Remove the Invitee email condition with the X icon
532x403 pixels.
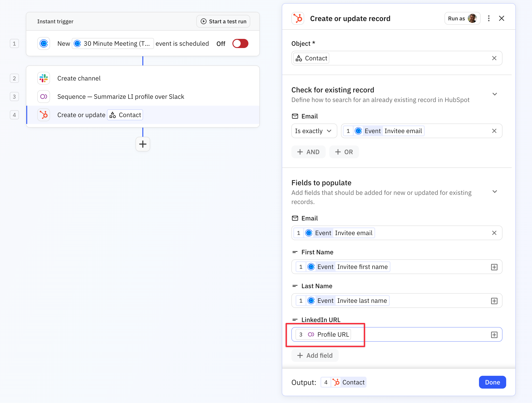click(495, 131)
